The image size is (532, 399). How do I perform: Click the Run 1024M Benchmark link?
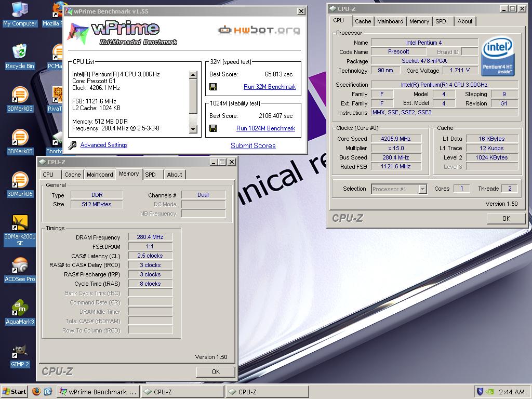tap(265, 128)
